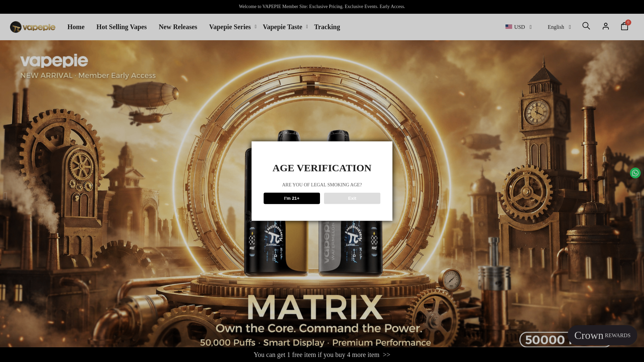Open the Hot Selling Vapes menu
This screenshot has height=362, width=644.
tap(121, 27)
